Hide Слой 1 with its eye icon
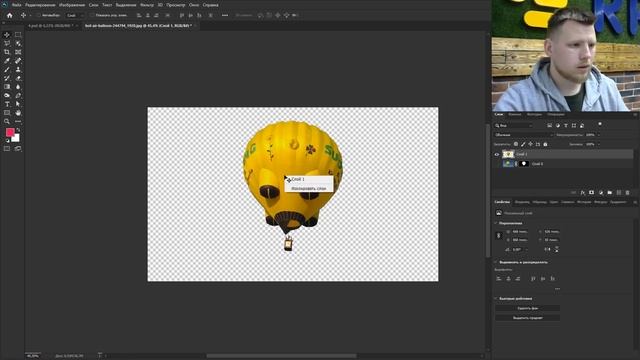640x360 pixels. (x=497, y=154)
